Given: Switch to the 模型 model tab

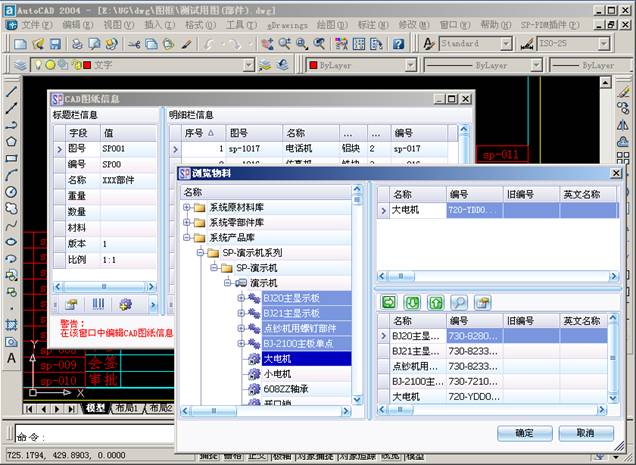Looking at the screenshot, I should (x=96, y=408).
